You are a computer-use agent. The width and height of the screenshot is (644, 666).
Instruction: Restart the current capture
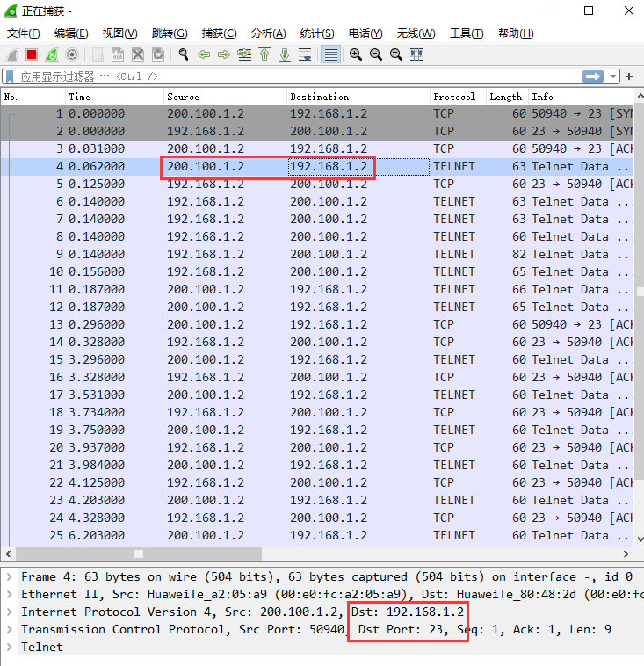click(x=52, y=54)
